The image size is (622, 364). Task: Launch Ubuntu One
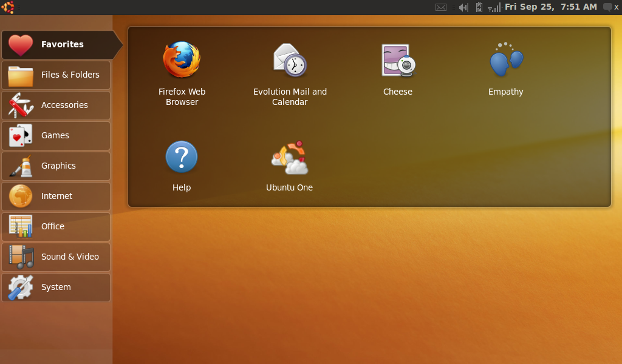pyautogui.click(x=290, y=166)
